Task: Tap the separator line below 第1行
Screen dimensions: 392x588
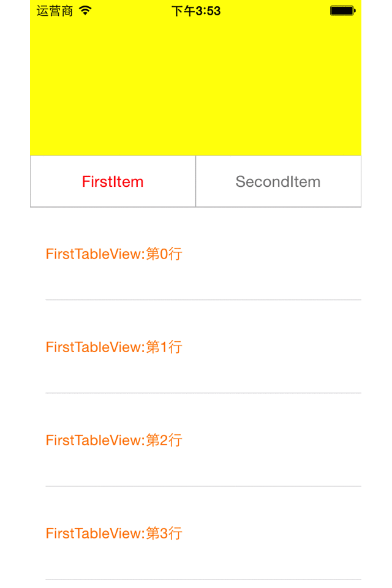Action: pos(202,393)
